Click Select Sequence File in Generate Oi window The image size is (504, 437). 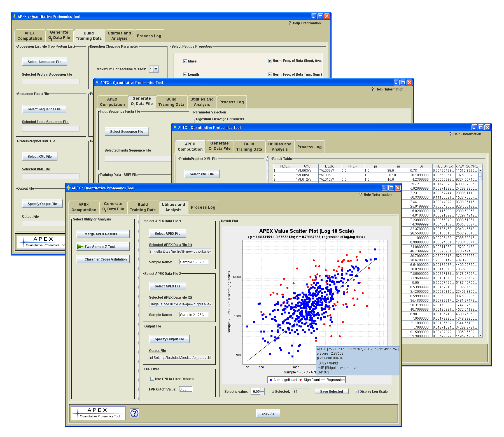(127, 132)
